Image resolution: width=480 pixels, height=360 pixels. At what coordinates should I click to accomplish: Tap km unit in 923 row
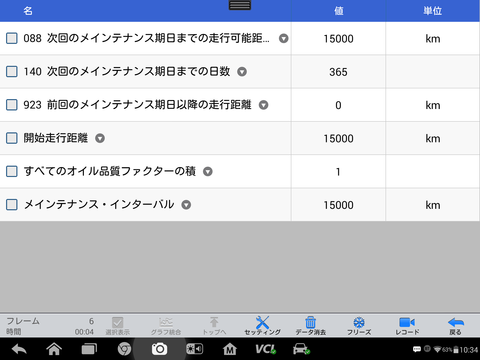433,105
